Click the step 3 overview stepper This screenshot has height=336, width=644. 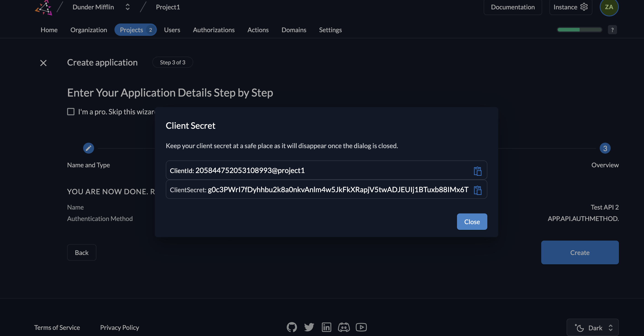tap(605, 148)
